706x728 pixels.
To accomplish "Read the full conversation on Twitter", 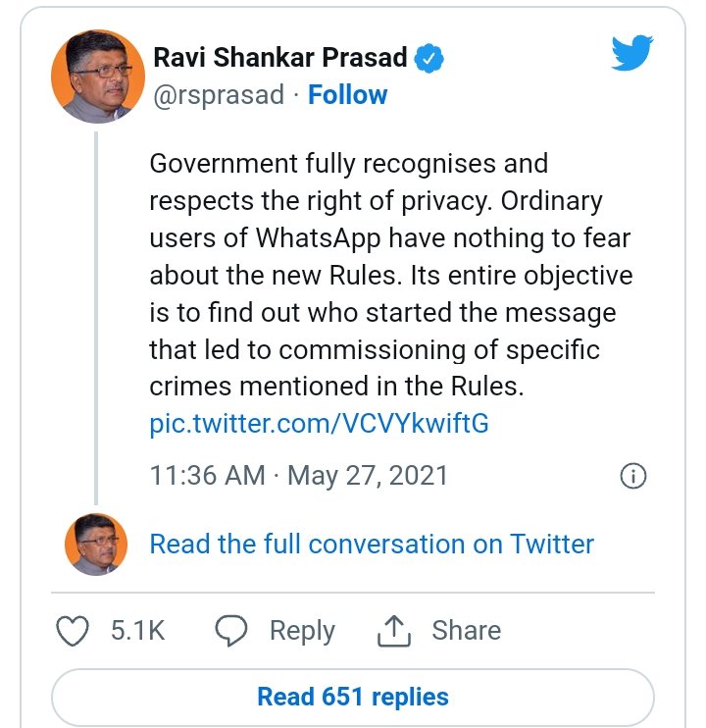I will (372, 544).
